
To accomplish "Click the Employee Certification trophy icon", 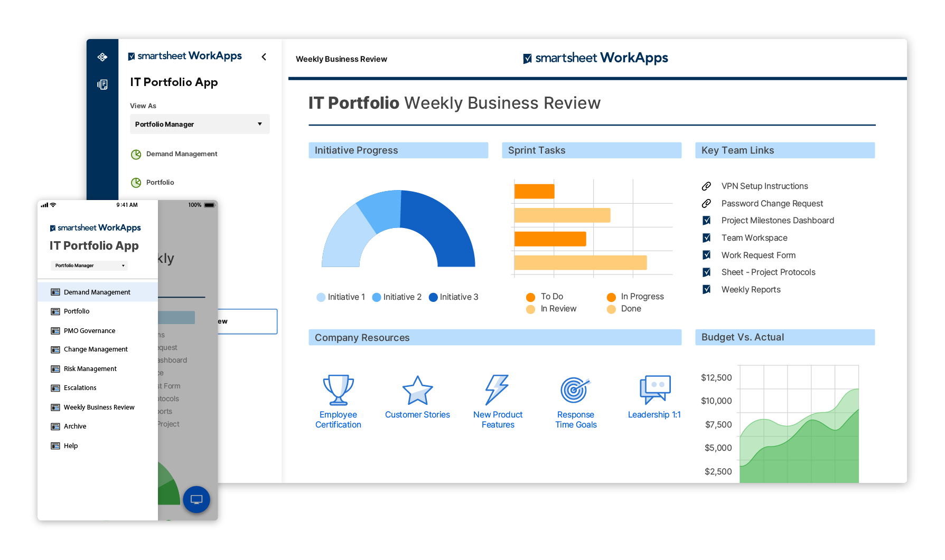I will tap(338, 390).
